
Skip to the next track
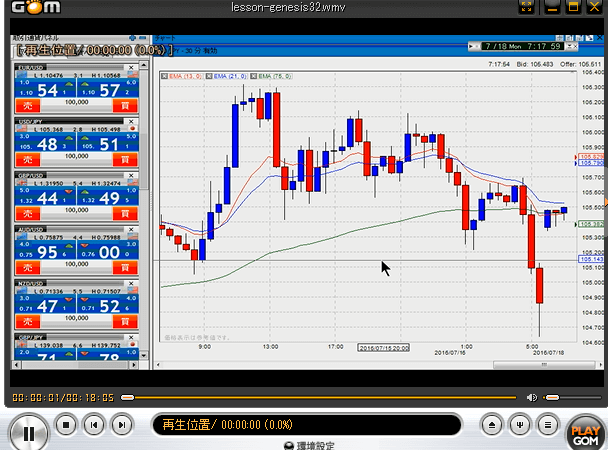tap(121, 424)
